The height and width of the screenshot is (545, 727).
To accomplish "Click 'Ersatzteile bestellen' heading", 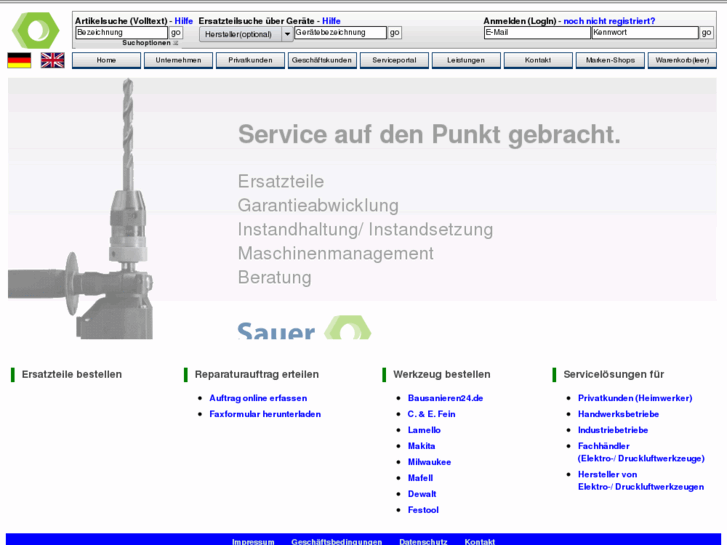I will pyautogui.click(x=71, y=374).
